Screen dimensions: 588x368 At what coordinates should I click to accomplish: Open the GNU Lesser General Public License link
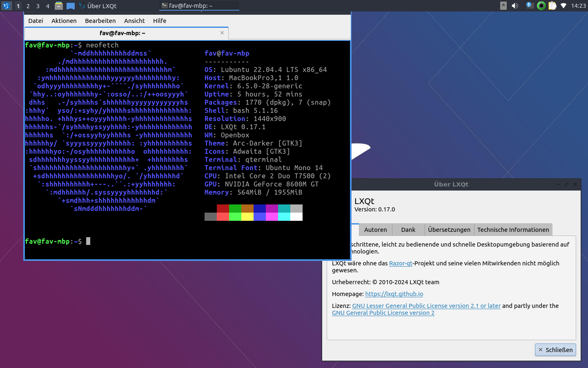click(x=426, y=306)
